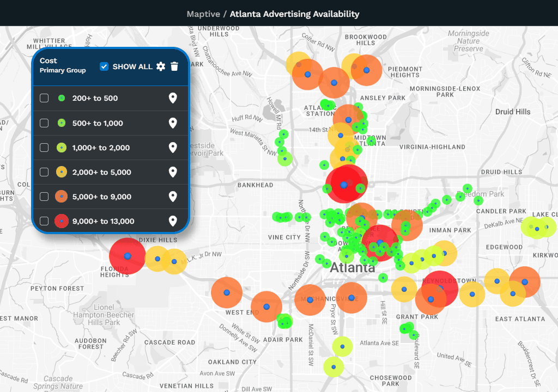Click the 1,000+ to 2,000 legend label
Screen dimensions: 558x392
click(x=101, y=148)
